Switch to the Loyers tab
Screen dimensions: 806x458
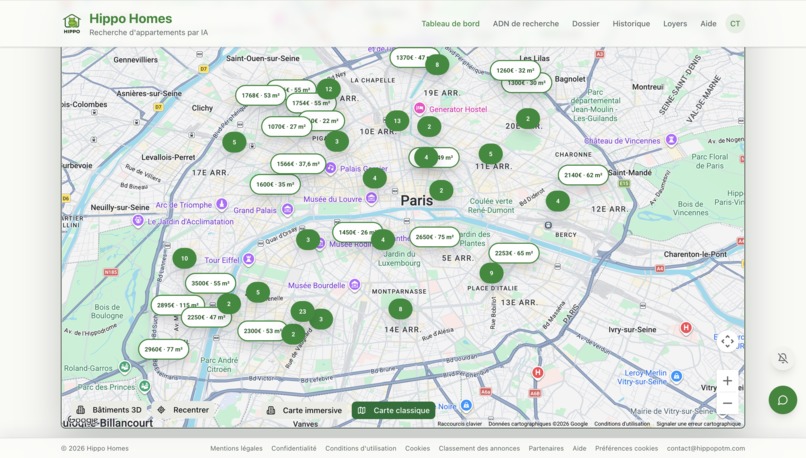pyautogui.click(x=675, y=24)
